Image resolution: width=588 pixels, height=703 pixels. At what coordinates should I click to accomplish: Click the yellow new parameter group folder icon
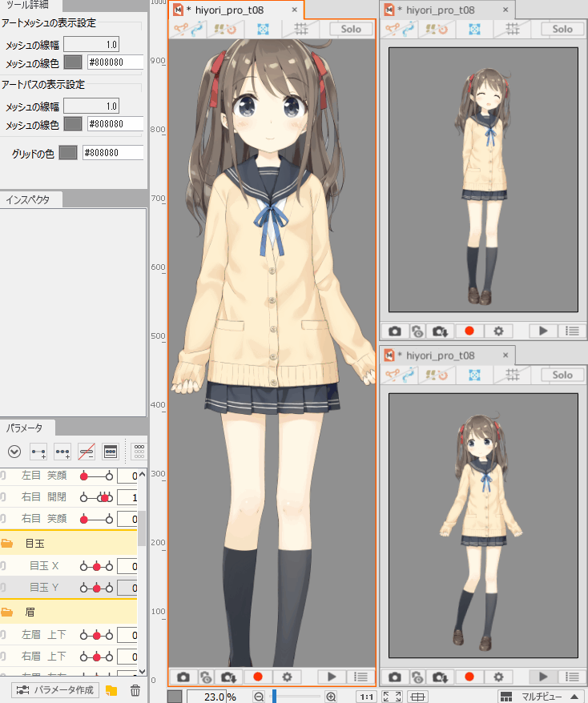[x=111, y=690]
